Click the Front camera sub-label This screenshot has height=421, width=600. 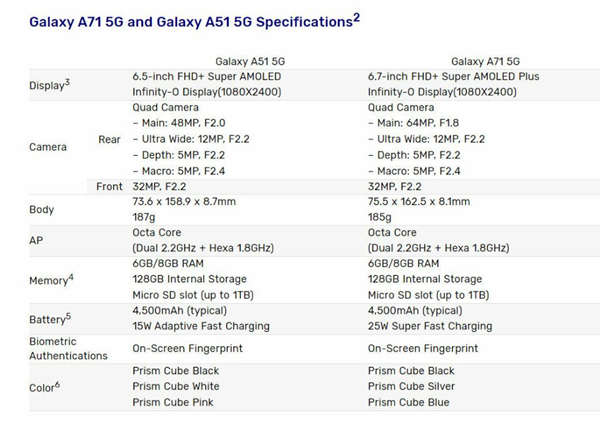[109, 186]
